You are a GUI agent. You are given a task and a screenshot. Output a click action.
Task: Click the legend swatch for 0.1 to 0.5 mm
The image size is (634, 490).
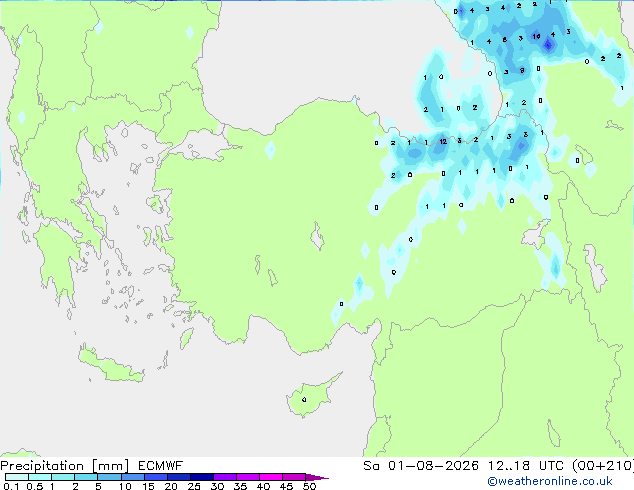17,477
